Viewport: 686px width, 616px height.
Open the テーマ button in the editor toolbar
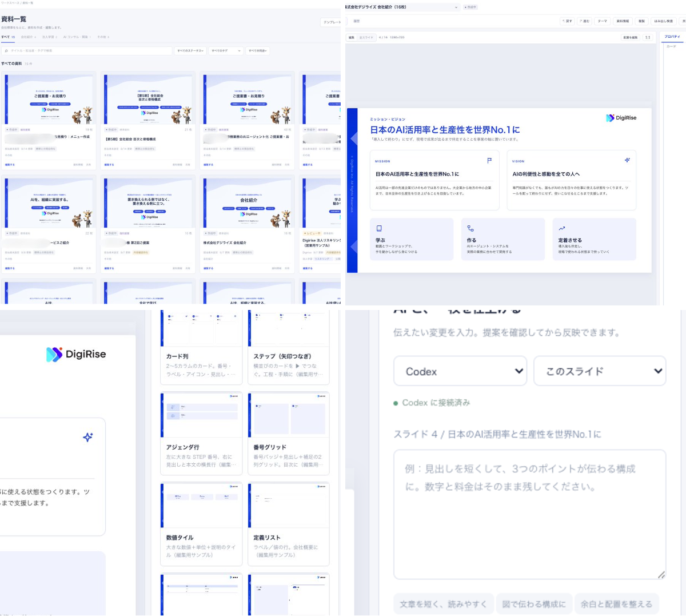tap(603, 21)
